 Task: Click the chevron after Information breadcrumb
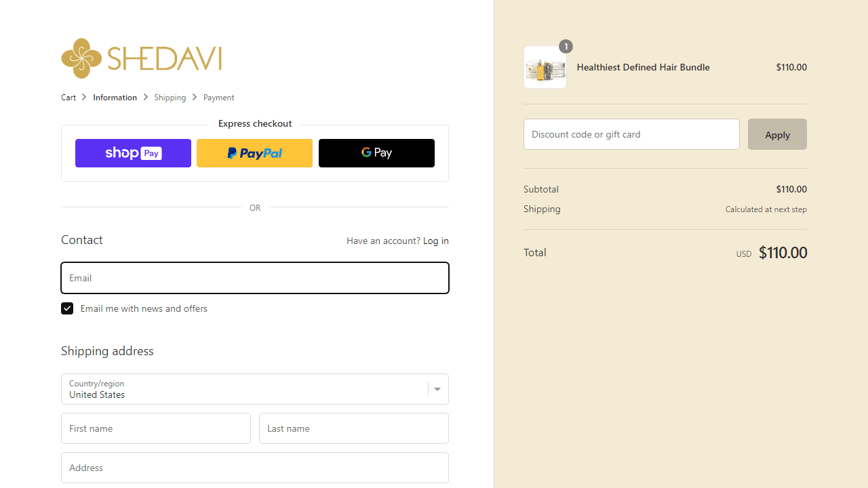coord(145,98)
